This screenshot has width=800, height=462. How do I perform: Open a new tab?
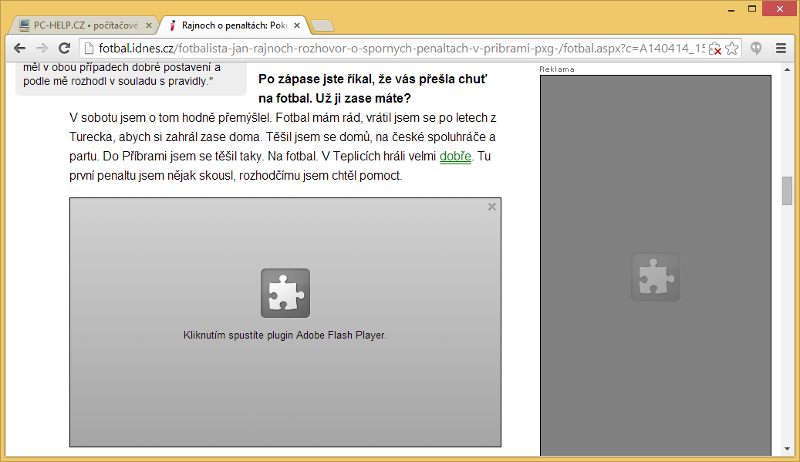point(323,24)
